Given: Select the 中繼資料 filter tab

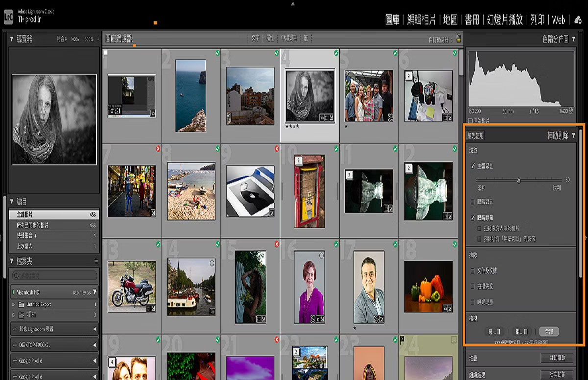Looking at the screenshot, I should 289,38.
